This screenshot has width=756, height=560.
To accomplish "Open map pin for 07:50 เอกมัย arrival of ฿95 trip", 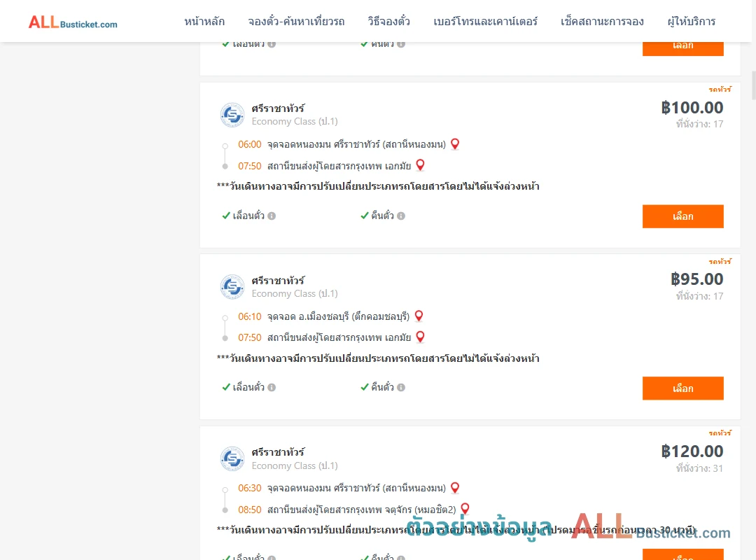I will pyautogui.click(x=420, y=337).
